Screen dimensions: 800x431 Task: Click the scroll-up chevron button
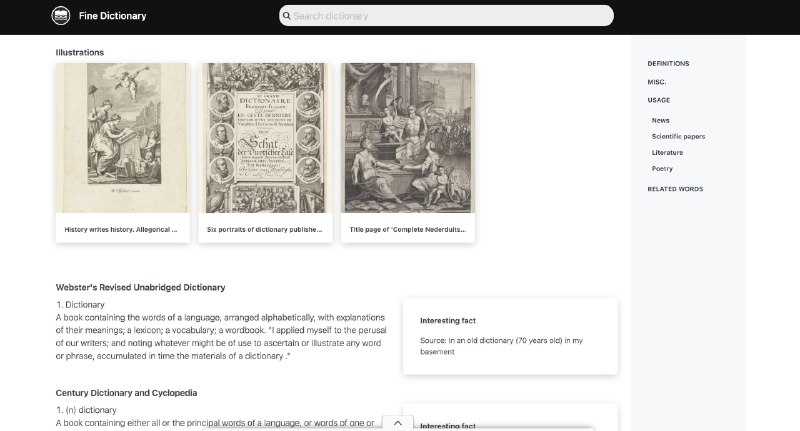pos(397,423)
